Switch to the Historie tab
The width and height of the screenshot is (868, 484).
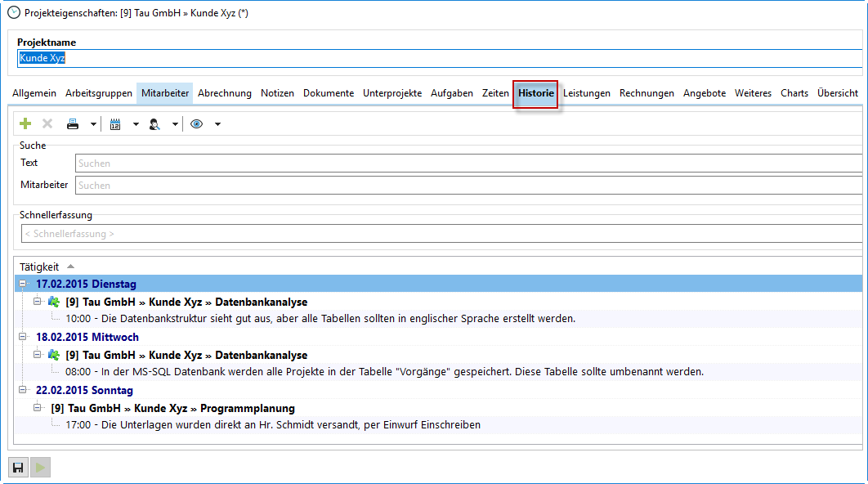[x=535, y=93]
